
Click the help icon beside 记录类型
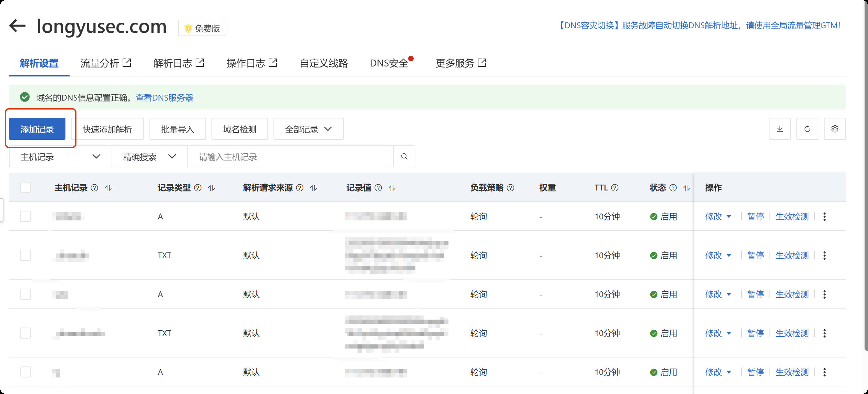(198, 188)
